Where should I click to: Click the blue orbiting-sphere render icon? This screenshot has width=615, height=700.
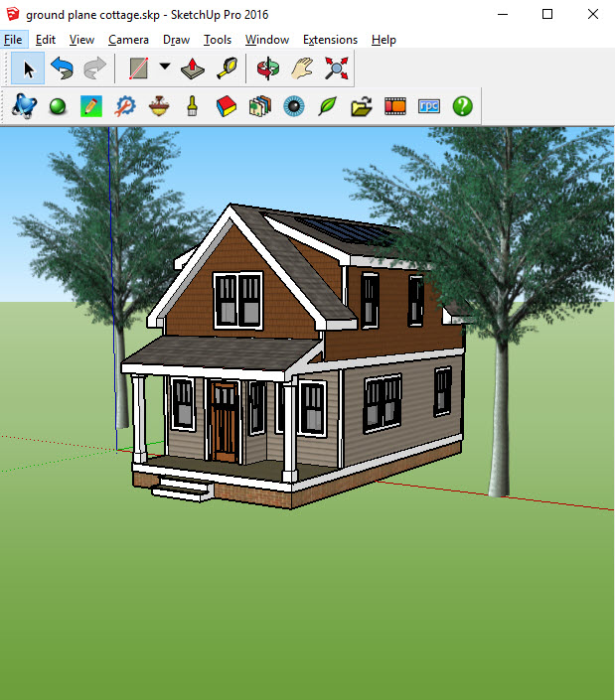pos(24,106)
